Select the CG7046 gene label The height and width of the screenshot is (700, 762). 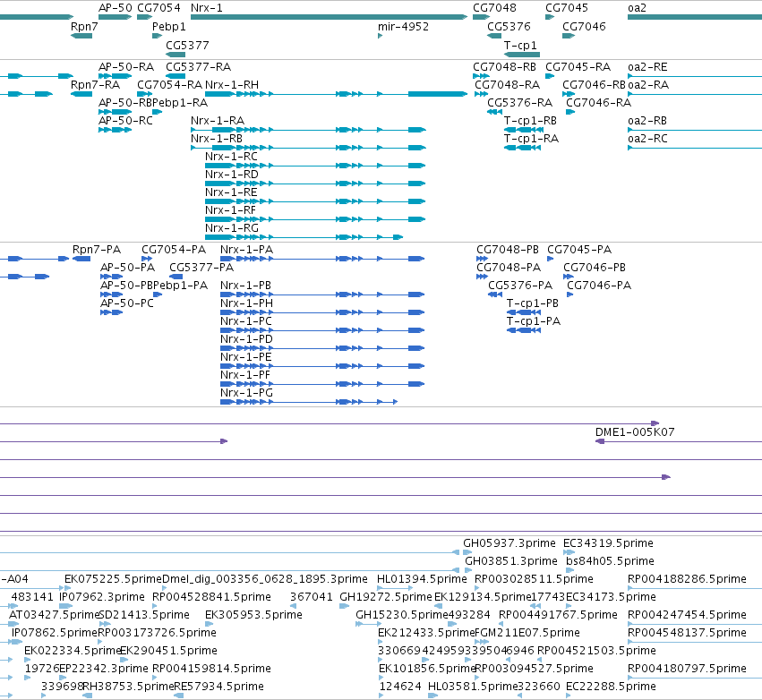584,26
